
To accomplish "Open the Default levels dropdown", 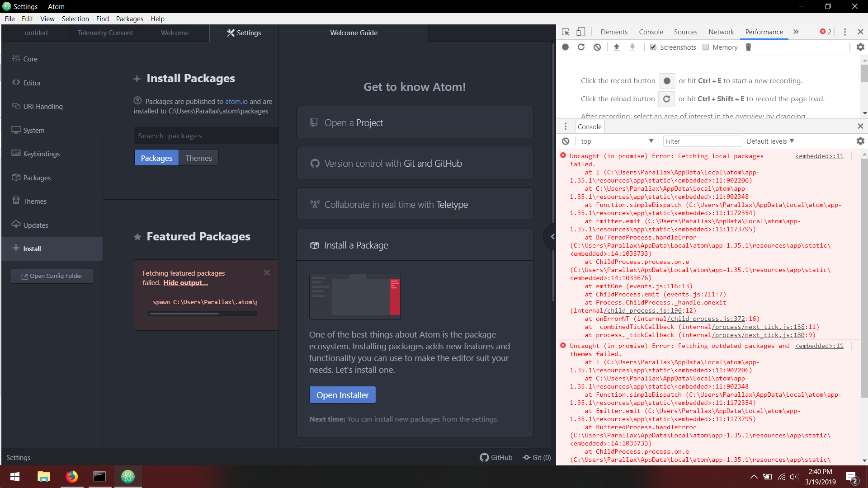I will [769, 141].
